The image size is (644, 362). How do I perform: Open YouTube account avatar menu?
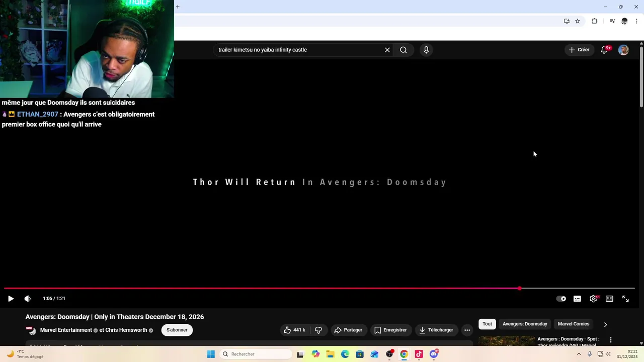pyautogui.click(x=623, y=50)
